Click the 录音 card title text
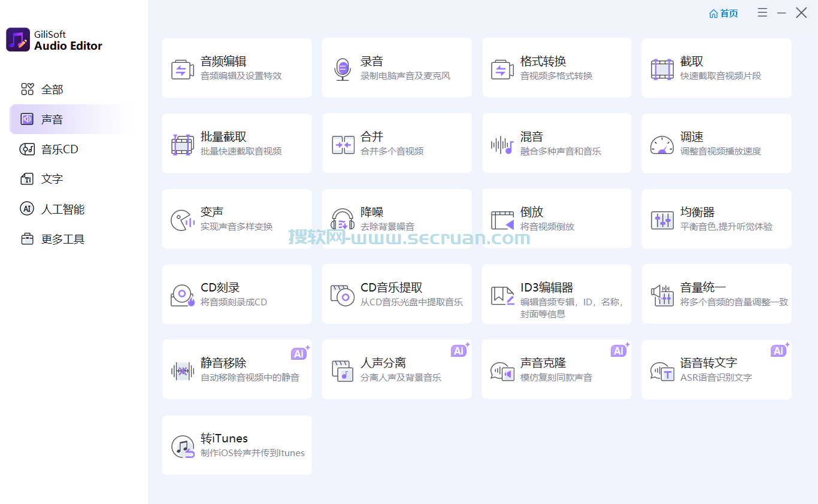This screenshot has width=818, height=504. 372,61
